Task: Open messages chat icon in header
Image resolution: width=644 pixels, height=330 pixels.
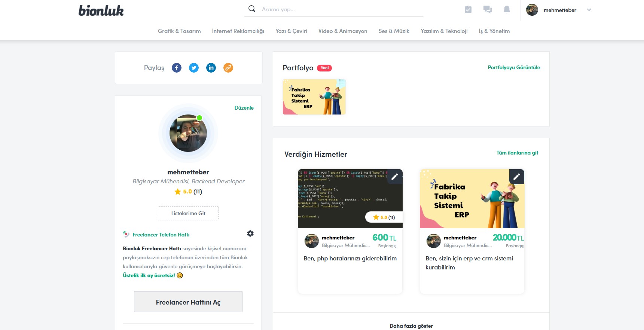Action: coord(487,10)
